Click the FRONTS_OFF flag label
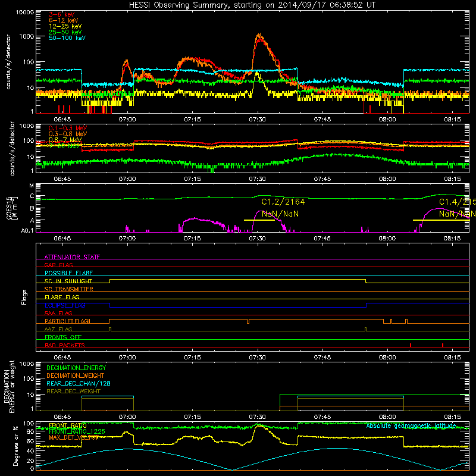 point(63,337)
